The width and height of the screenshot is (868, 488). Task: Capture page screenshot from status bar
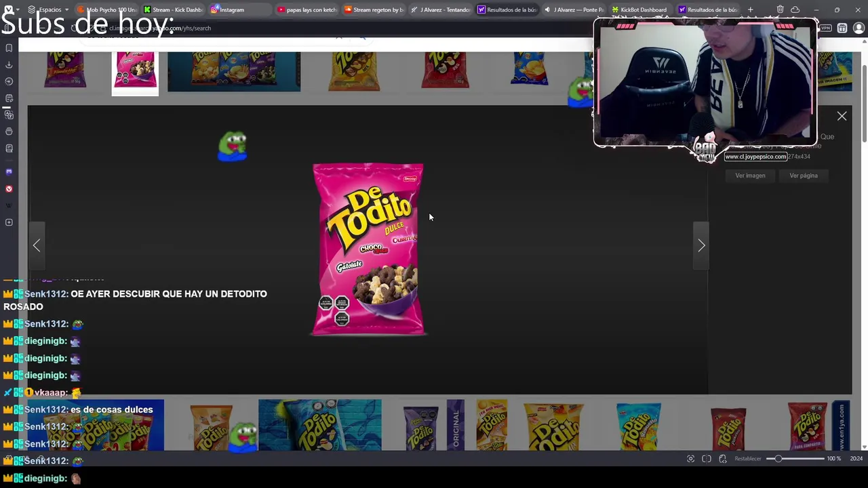tap(690, 459)
